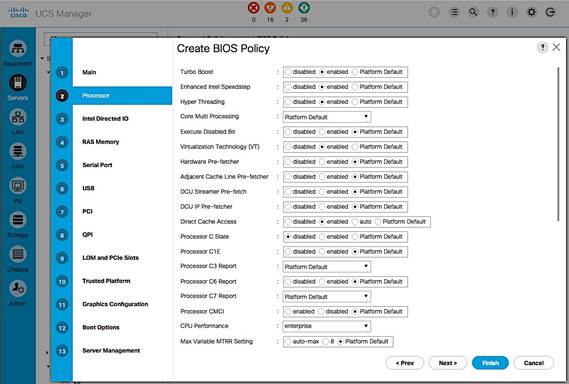The width and height of the screenshot is (569, 384).
Task: Click the dialog vertical scrollbar
Action: tap(558, 143)
